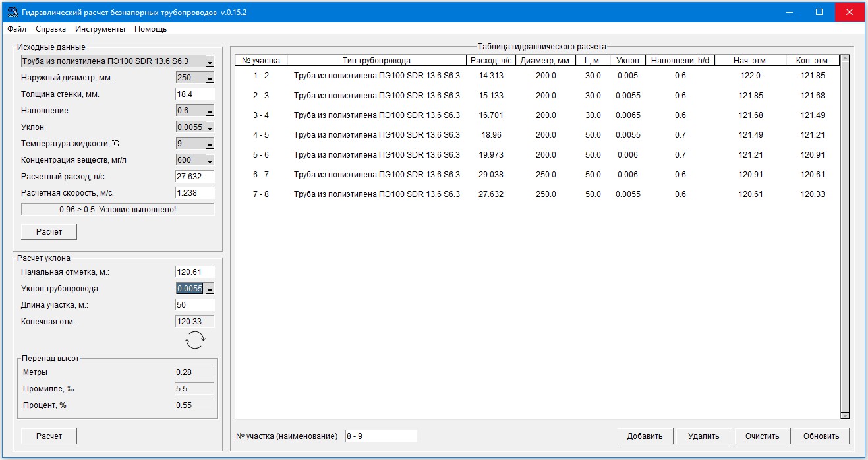
Task: Click the Тип трубопровода column header
Action: (376, 61)
